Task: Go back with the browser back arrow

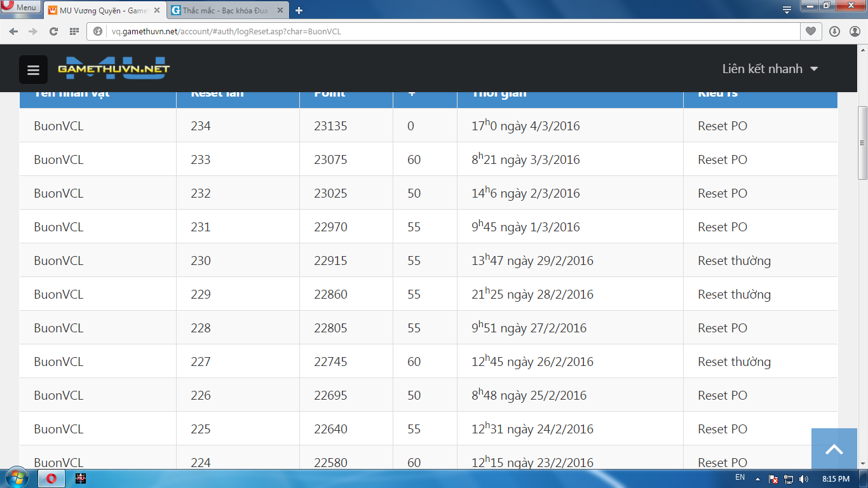Action: [14, 31]
